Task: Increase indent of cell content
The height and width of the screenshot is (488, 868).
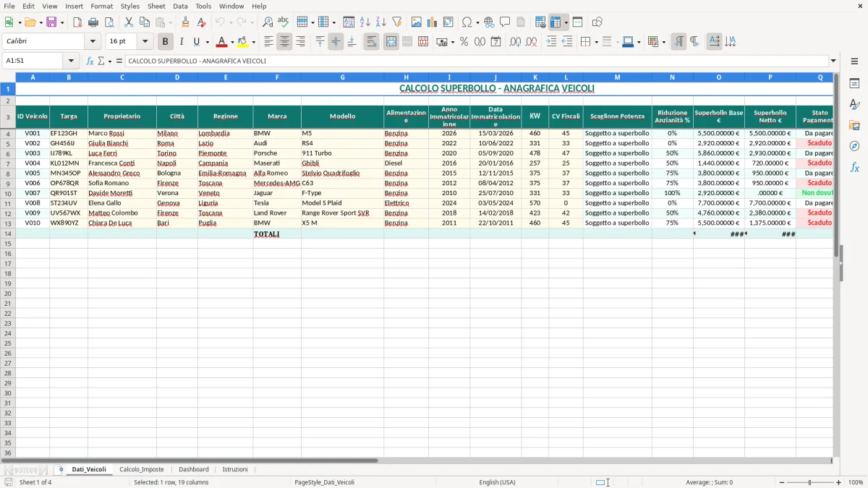Action: click(x=551, y=42)
